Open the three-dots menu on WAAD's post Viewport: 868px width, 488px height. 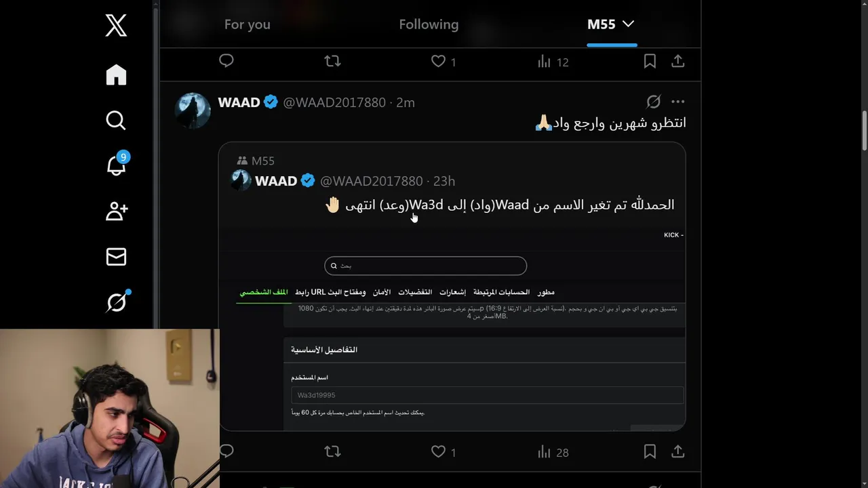pyautogui.click(x=677, y=102)
